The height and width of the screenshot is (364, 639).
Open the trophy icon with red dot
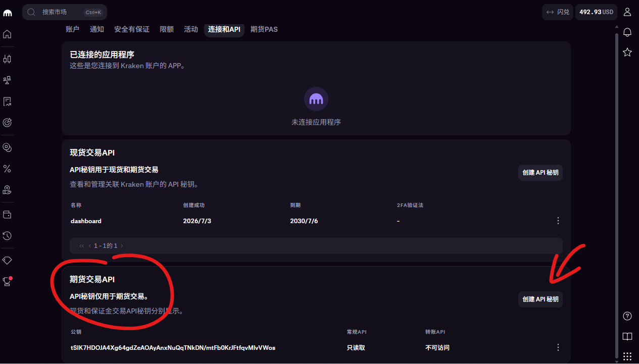(7, 281)
